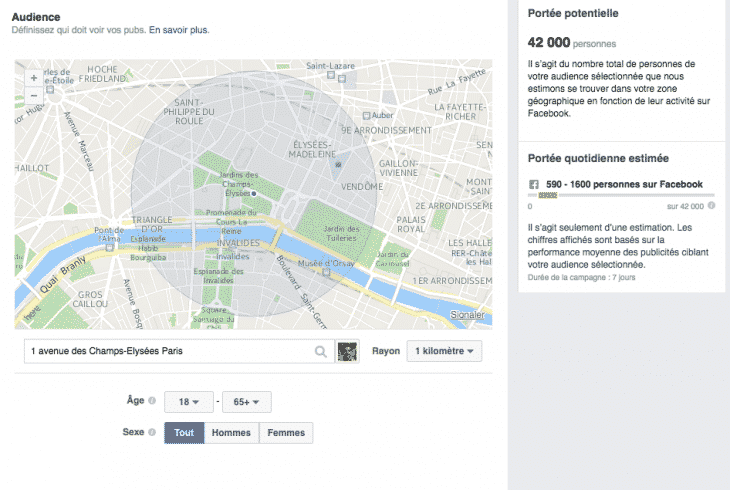Click the 'HOCHE FRIEDLAND' map label
Viewport: 730px width, 490px height.
(x=102, y=74)
